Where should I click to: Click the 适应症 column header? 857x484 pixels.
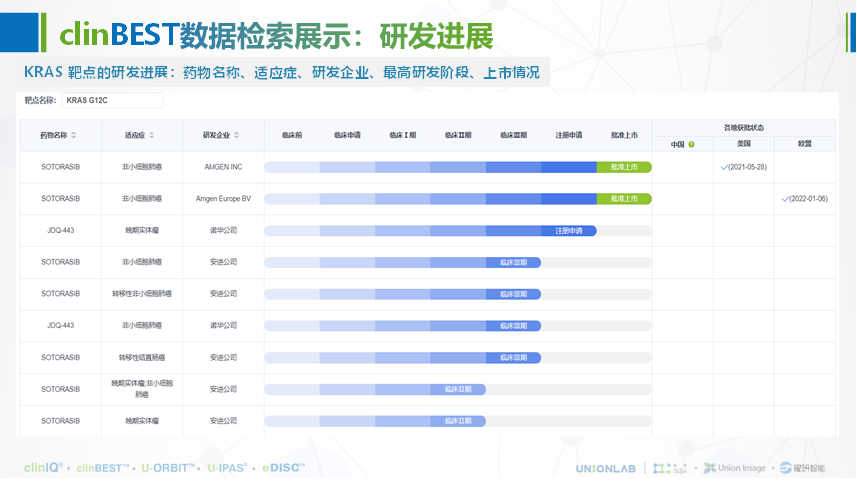[134, 135]
